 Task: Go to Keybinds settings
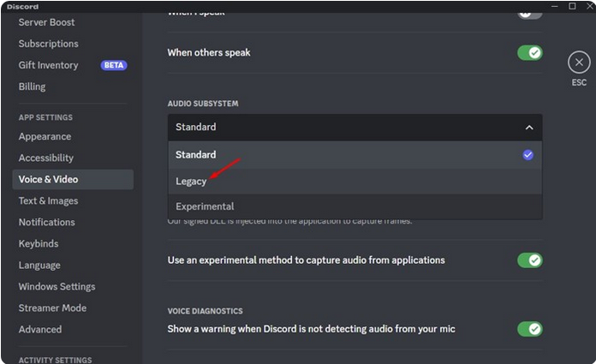pyautogui.click(x=39, y=243)
